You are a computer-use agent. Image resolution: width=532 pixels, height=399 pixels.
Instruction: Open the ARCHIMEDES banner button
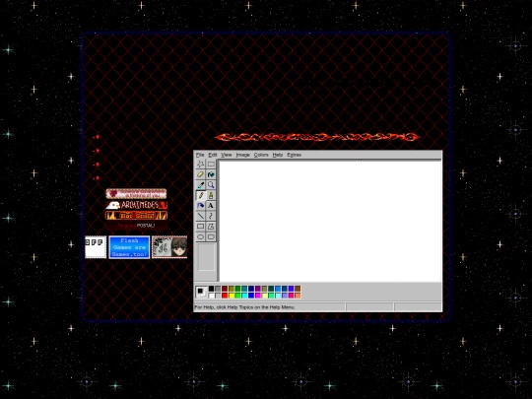136,205
